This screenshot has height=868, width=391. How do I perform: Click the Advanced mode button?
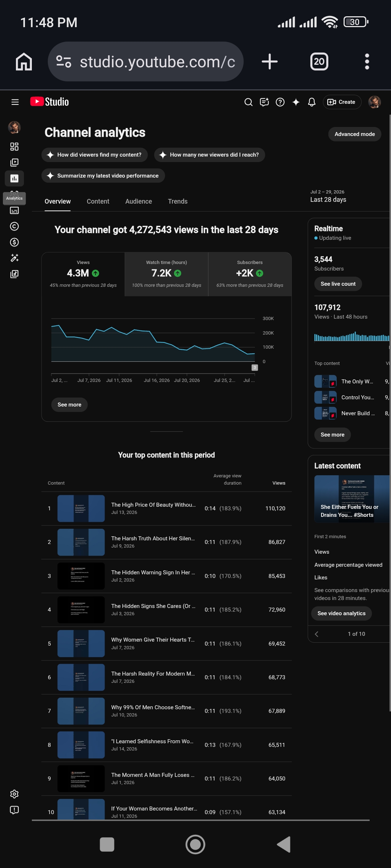click(354, 134)
